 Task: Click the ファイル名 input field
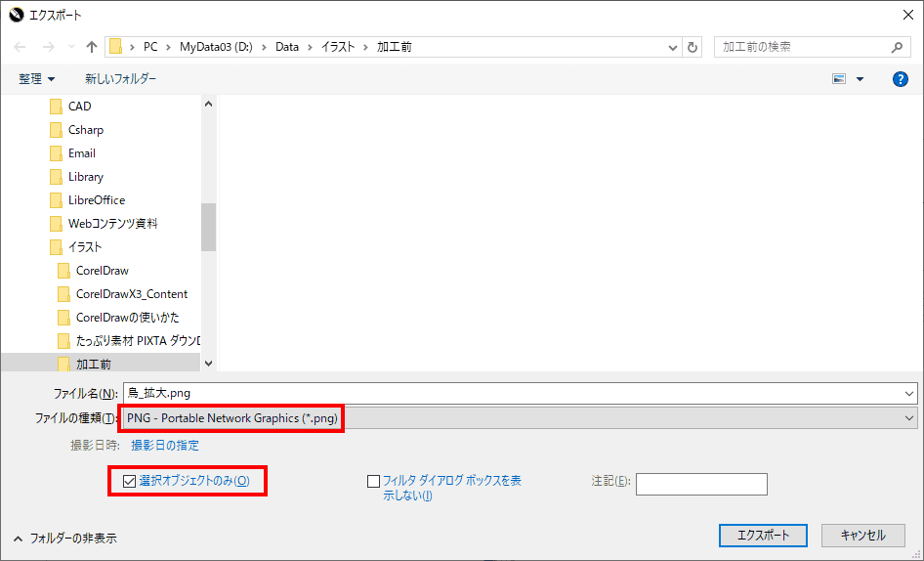click(x=520, y=394)
